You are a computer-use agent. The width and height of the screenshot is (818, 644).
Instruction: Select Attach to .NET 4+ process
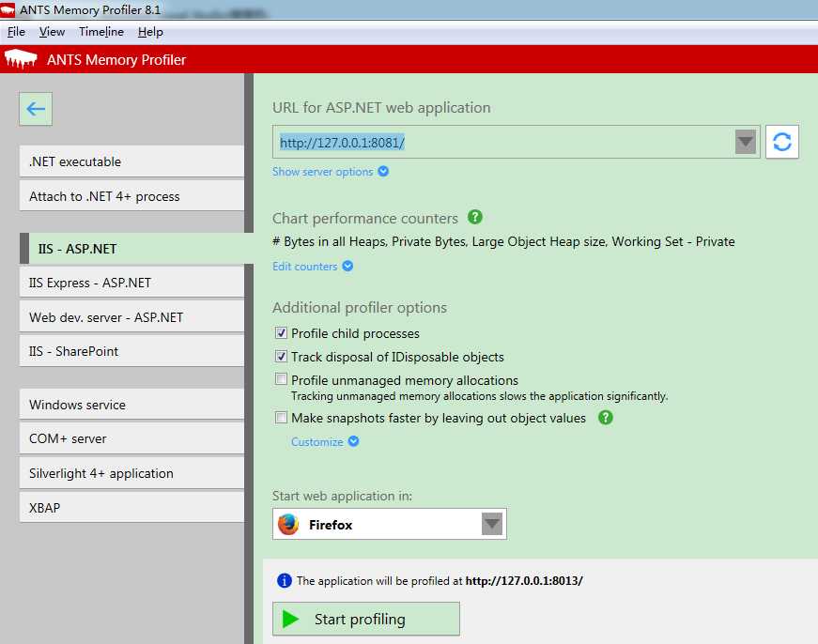(131, 196)
